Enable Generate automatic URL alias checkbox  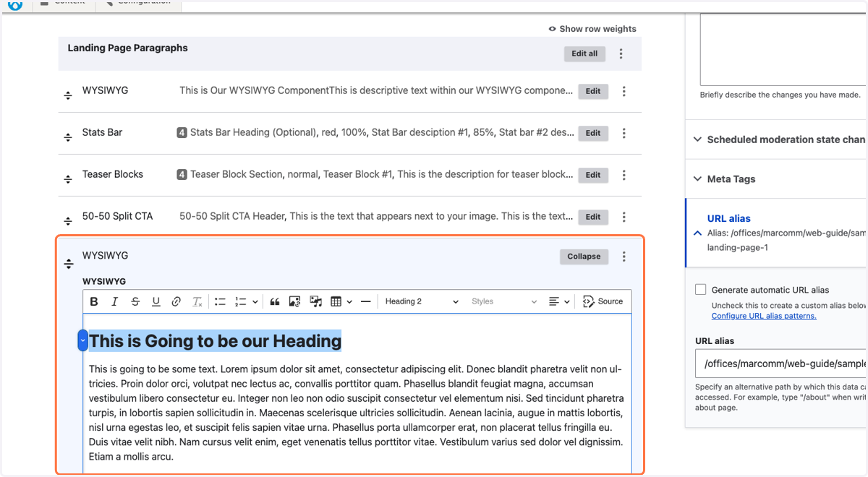700,290
